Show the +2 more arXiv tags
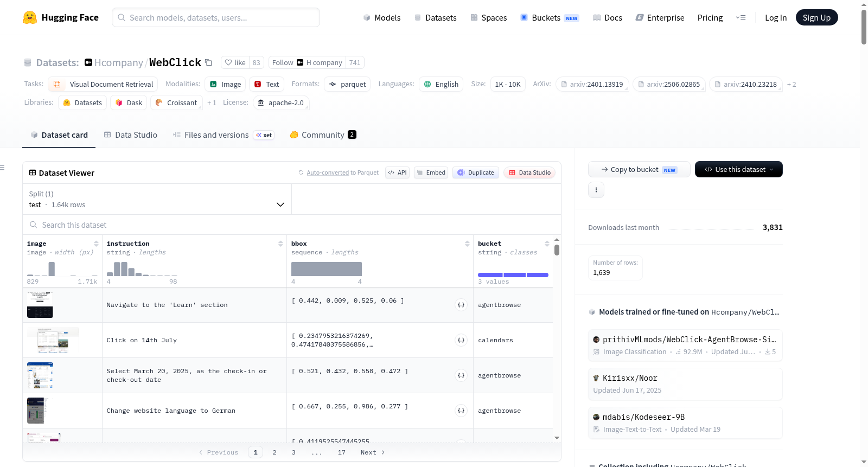The width and height of the screenshot is (868, 467). (792, 84)
